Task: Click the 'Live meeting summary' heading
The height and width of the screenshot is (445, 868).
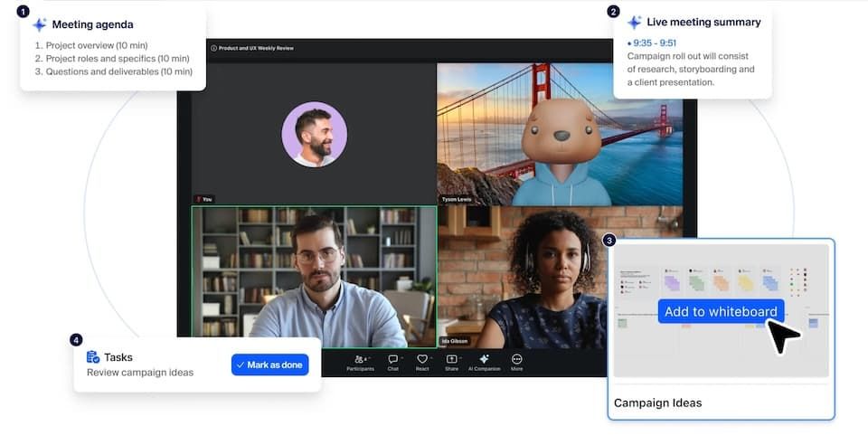Action: [x=703, y=22]
